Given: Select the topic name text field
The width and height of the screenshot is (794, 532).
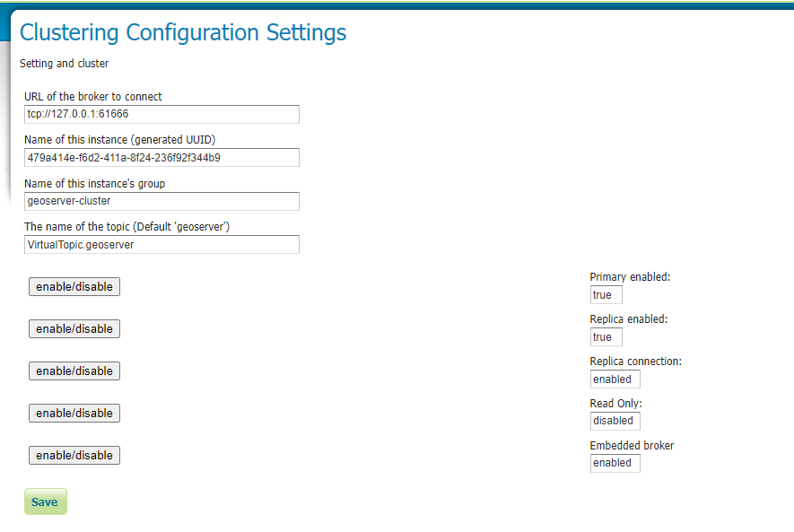Looking at the screenshot, I should point(161,244).
